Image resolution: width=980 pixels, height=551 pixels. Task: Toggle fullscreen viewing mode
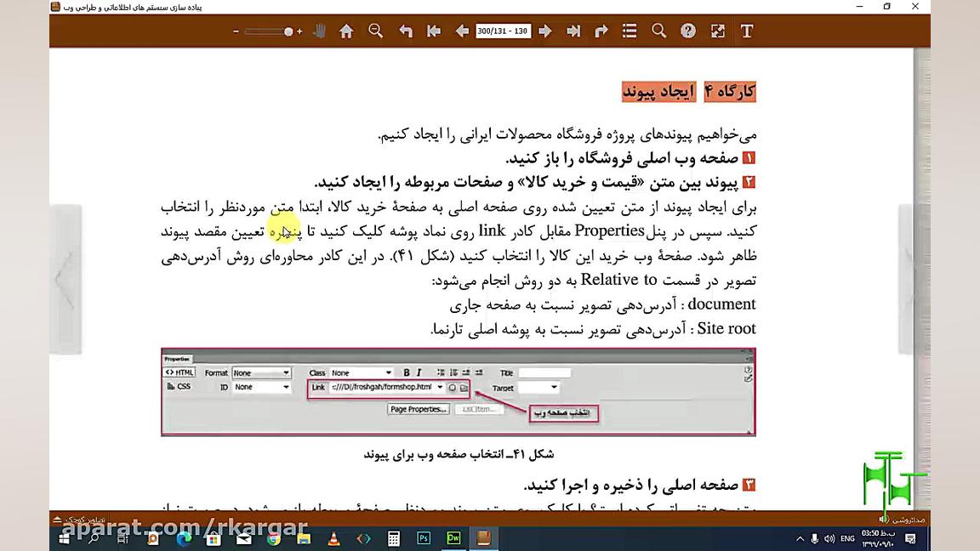[717, 31]
